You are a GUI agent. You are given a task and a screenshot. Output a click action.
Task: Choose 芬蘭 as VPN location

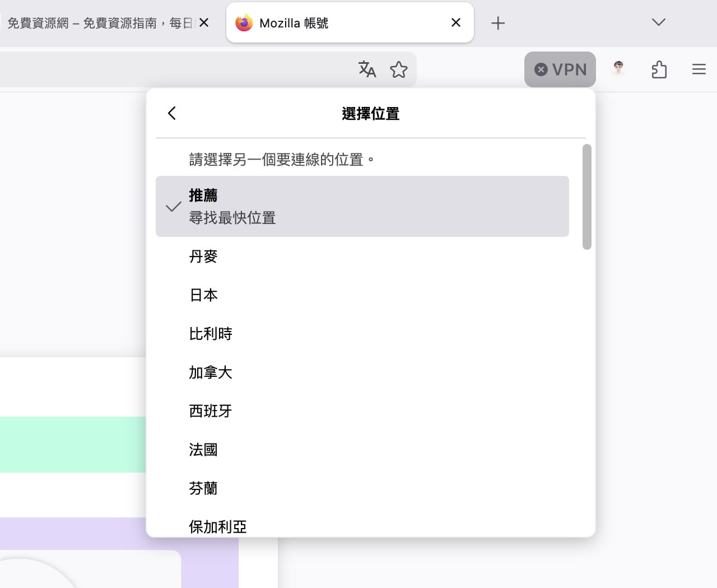[362, 488]
